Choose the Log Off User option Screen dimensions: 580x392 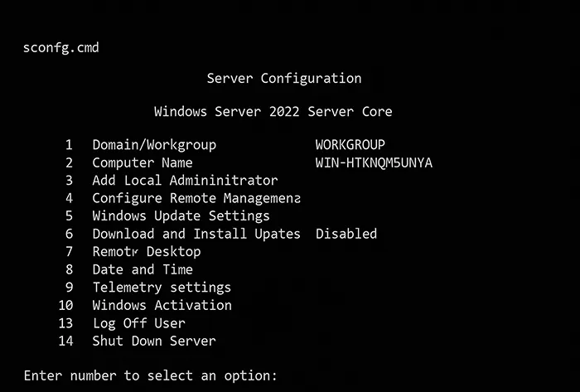[138, 323]
